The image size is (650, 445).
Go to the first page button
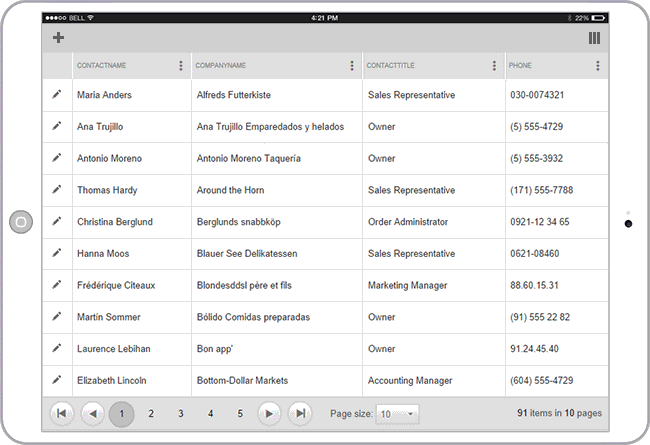[62, 413]
